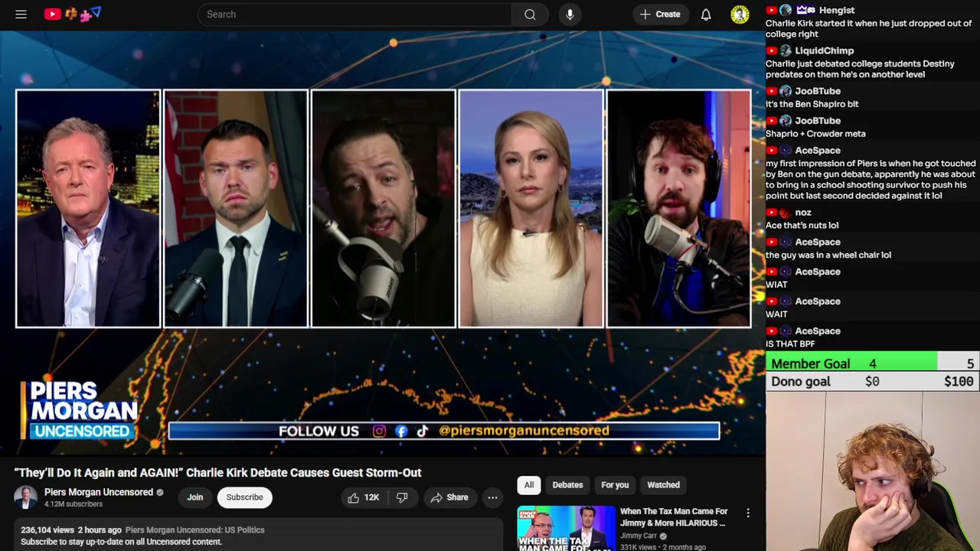Select the For you filter chip
Screen dimensions: 980x551
[x=615, y=484]
